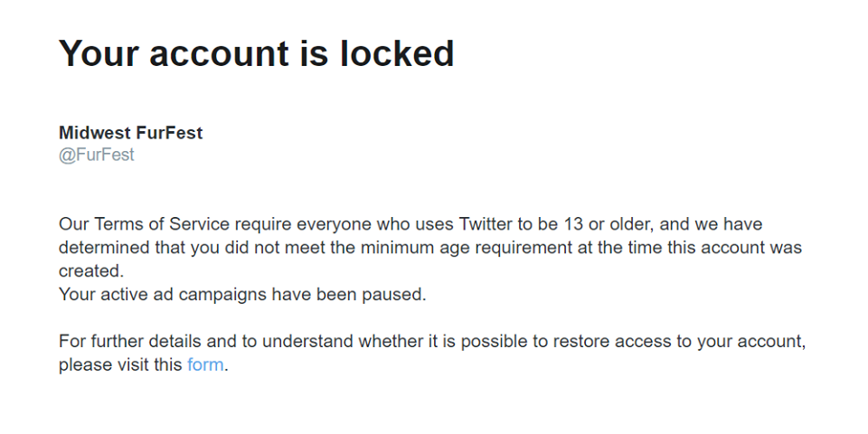Click the word "locked" in the heading
868x434 pixels.
tap(397, 54)
